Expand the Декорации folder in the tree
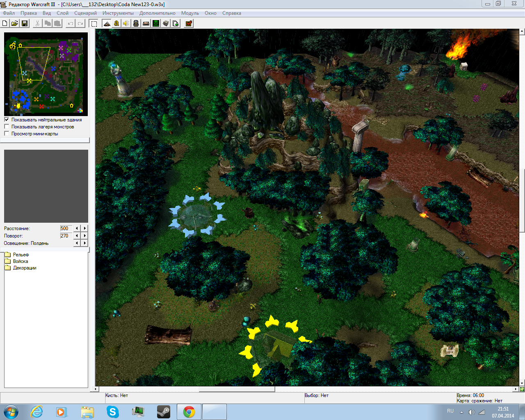525x420 pixels. click(21, 268)
